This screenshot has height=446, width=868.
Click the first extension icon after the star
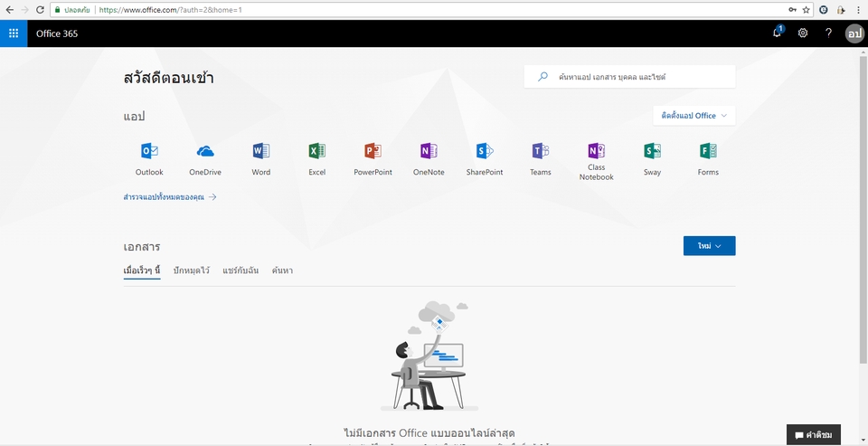(824, 10)
